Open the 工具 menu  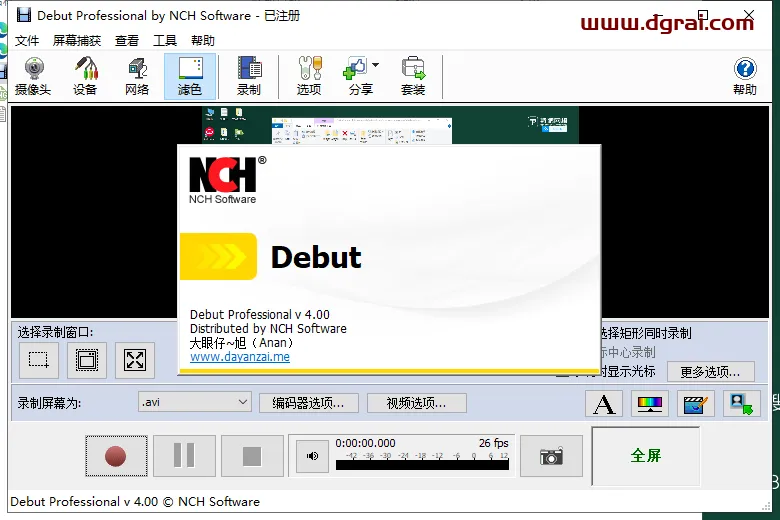pos(165,40)
